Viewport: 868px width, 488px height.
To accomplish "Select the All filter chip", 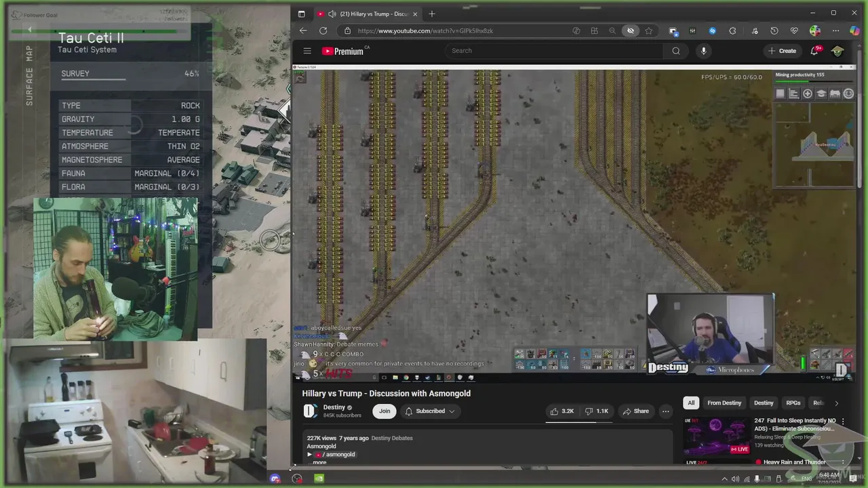I will point(691,403).
